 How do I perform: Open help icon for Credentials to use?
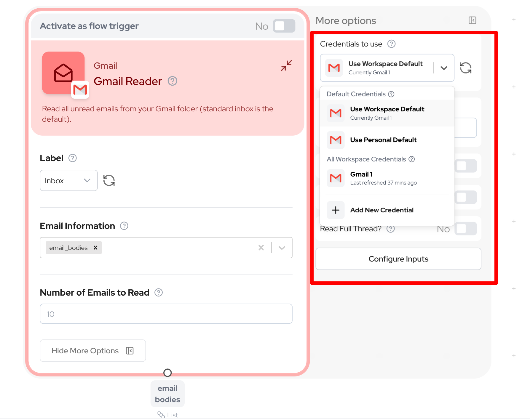pos(392,44)
